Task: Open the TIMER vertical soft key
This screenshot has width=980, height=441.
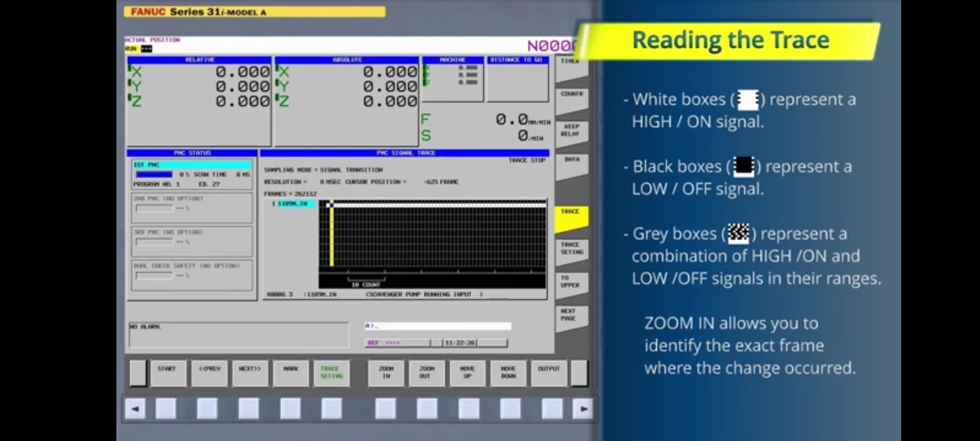Action: (572, 68)
